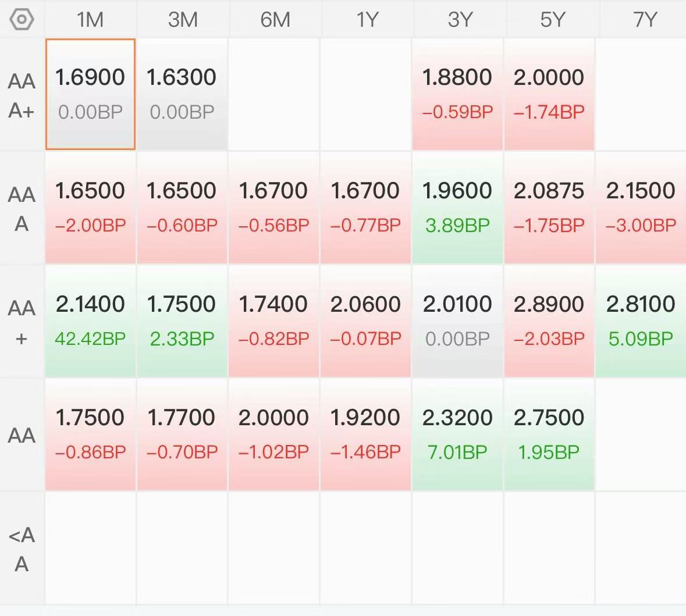The width and height of the screenshot is (686, 616).
Task: Open the 1.8800 cell with -0.59BP
Action: coord(457,94)
